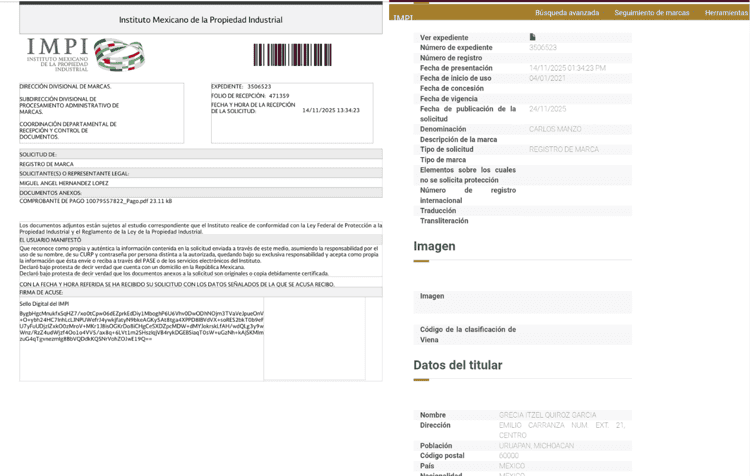Click the Imagen section heading
This screenshot has width=750, height=476.
(434, 246)
